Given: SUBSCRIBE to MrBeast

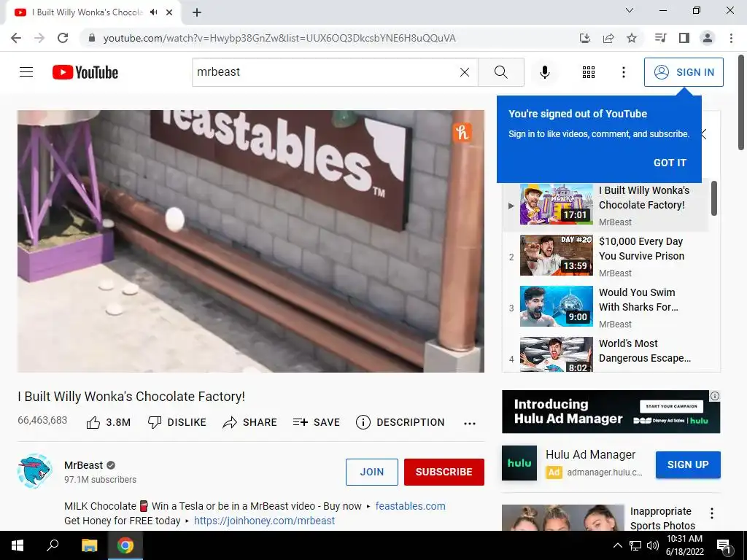Looking at the screenshot, I should coord(444,472).
